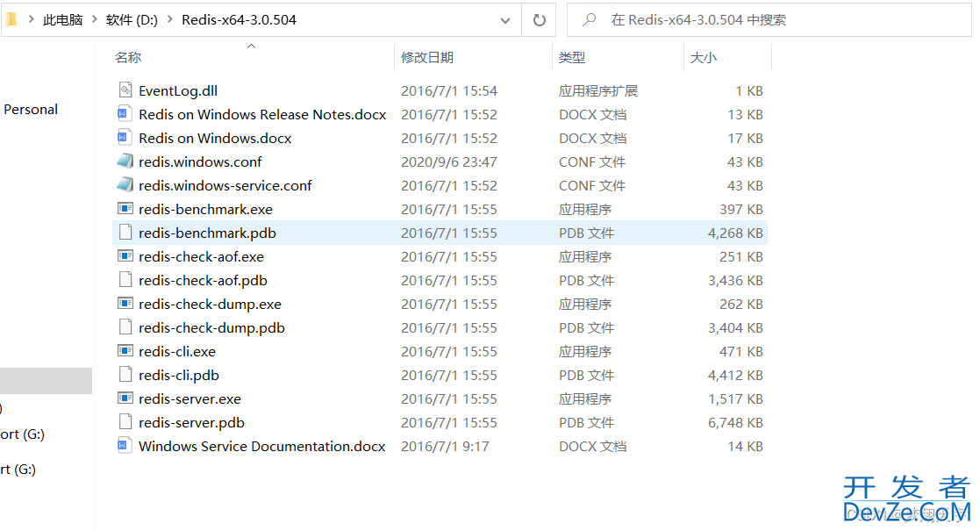Expand the chevron after 此电脑
This screenshot has height=531, width=980.
95,19
